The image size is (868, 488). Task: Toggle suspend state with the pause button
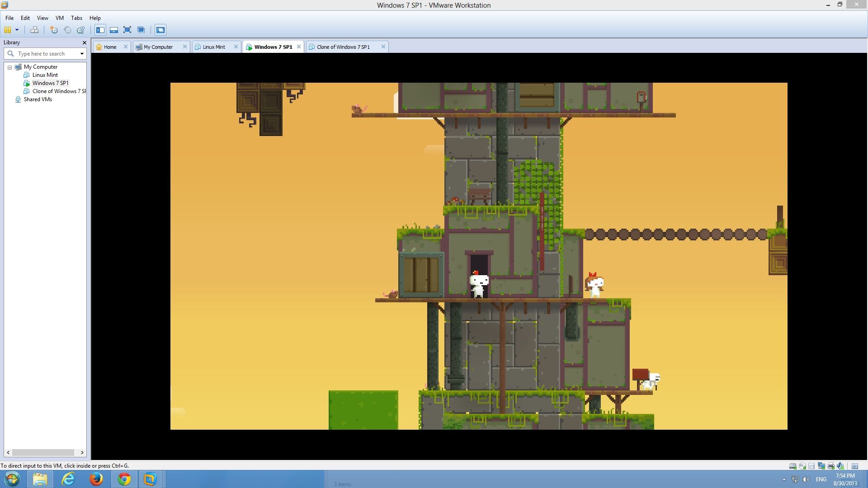click(x=8, y=30)
